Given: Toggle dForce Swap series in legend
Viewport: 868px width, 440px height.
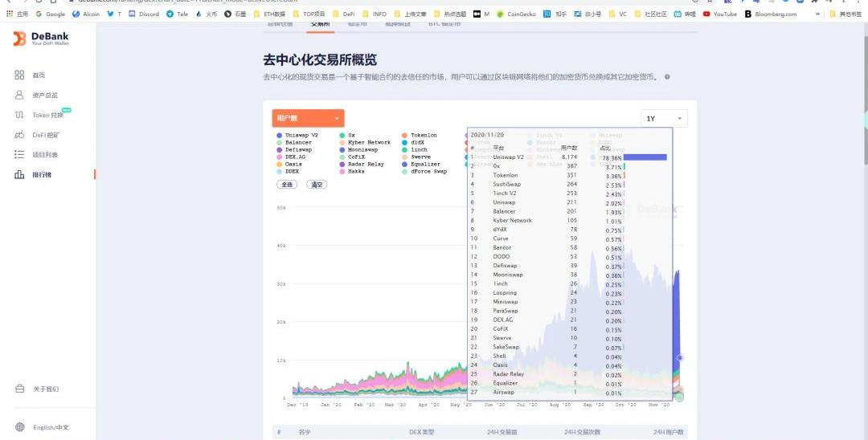Looking at the screenshot, I should [x=424, y=171].
